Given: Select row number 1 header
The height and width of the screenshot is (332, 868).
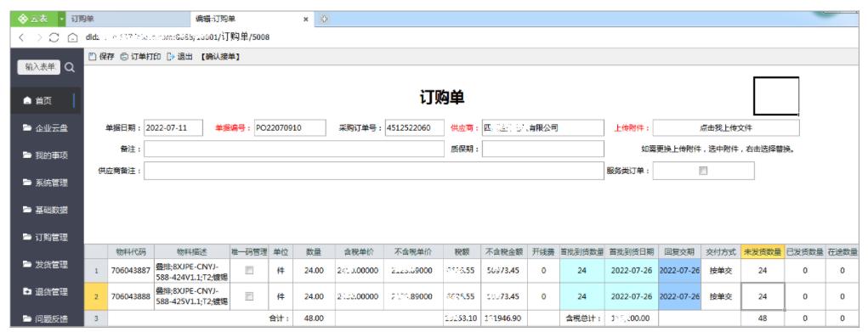Looking at the screenshot, I should click(x=96, y=271).
